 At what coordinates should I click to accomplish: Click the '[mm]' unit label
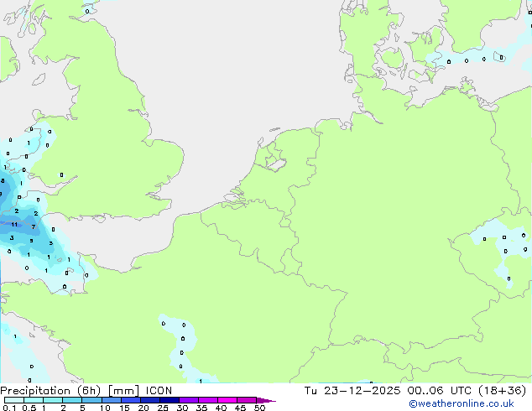(x=123, y=391)
